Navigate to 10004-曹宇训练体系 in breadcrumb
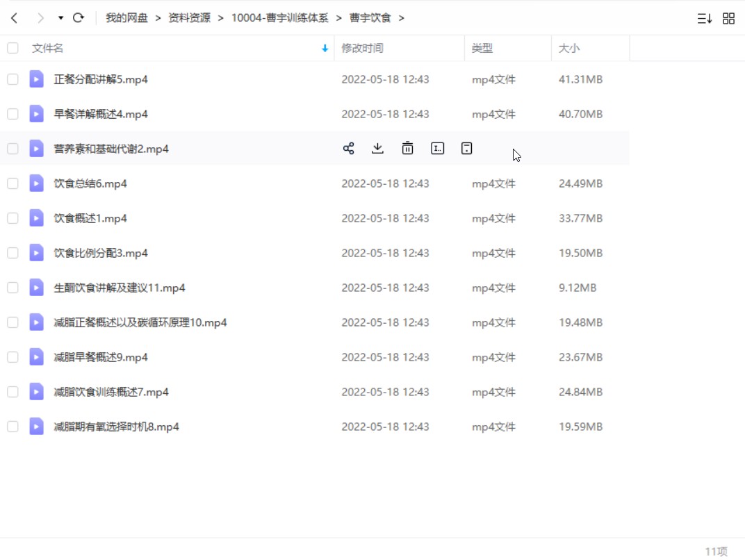The image size is (745, 560). point(279,18)
